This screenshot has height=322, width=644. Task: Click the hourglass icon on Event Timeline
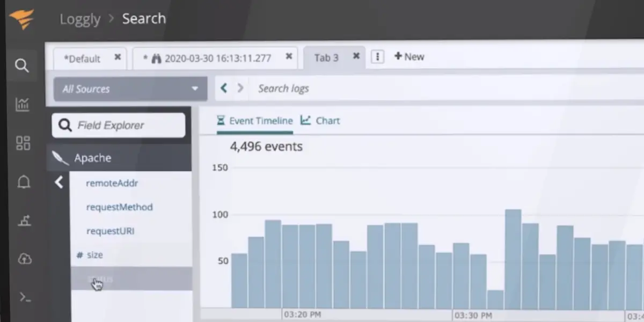[x=221, y=121]
